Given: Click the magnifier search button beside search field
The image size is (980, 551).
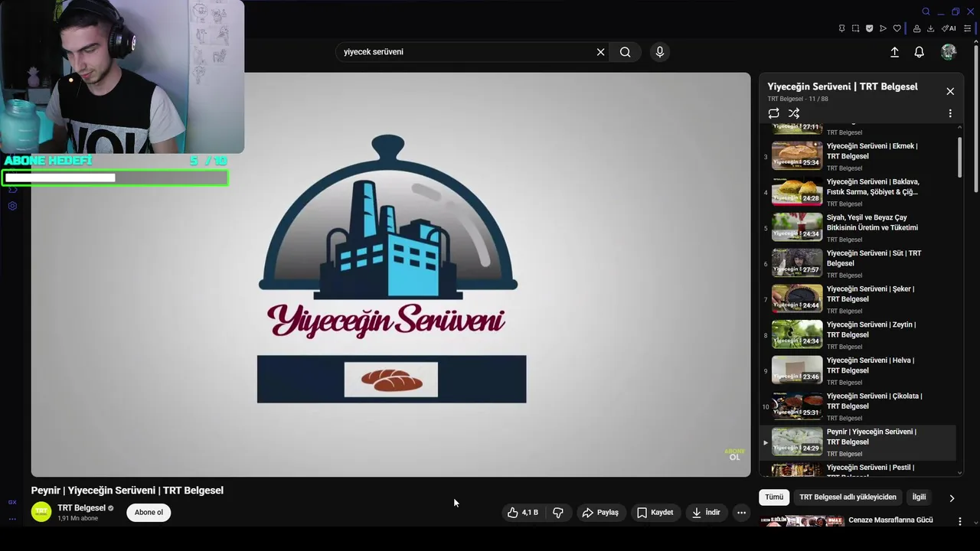Looking at the screenshot, I should (x=626, y=52).
